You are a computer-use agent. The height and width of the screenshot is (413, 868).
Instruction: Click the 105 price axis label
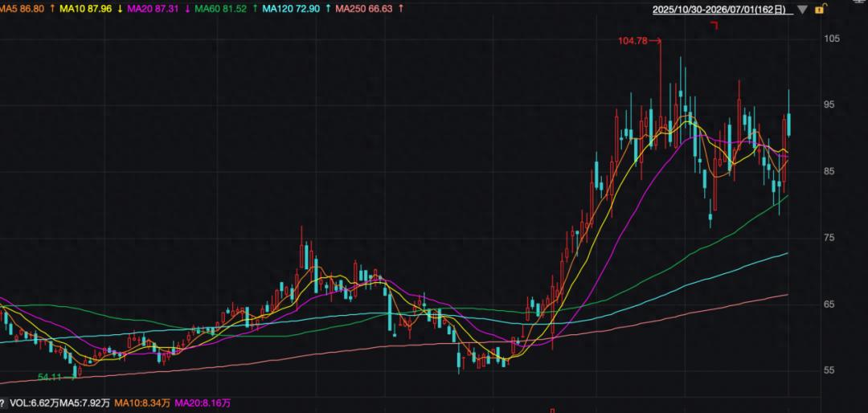832,39
